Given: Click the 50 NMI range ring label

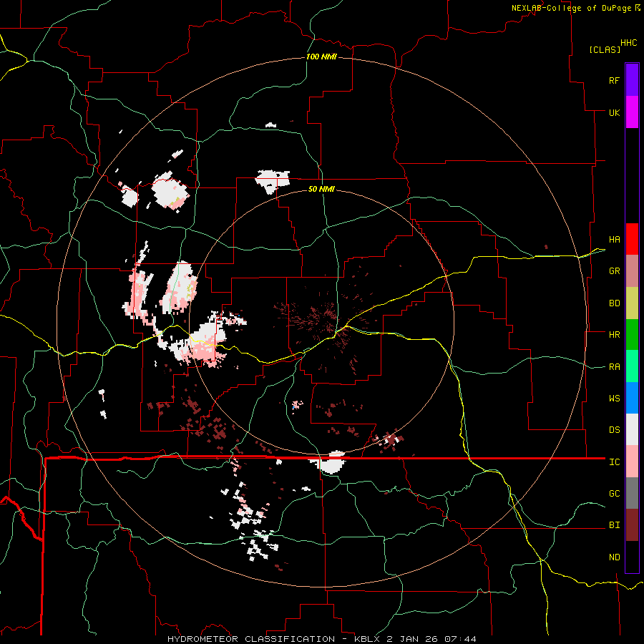Looking at the screenshot, I should click(321, 189).
